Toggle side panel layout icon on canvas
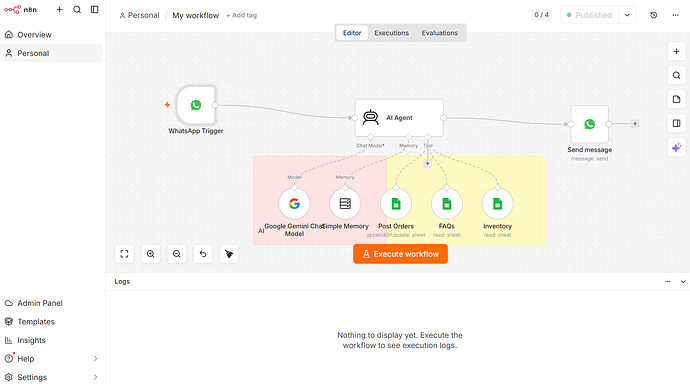Screen dimensions: 690x384 (x=676, y=123)
